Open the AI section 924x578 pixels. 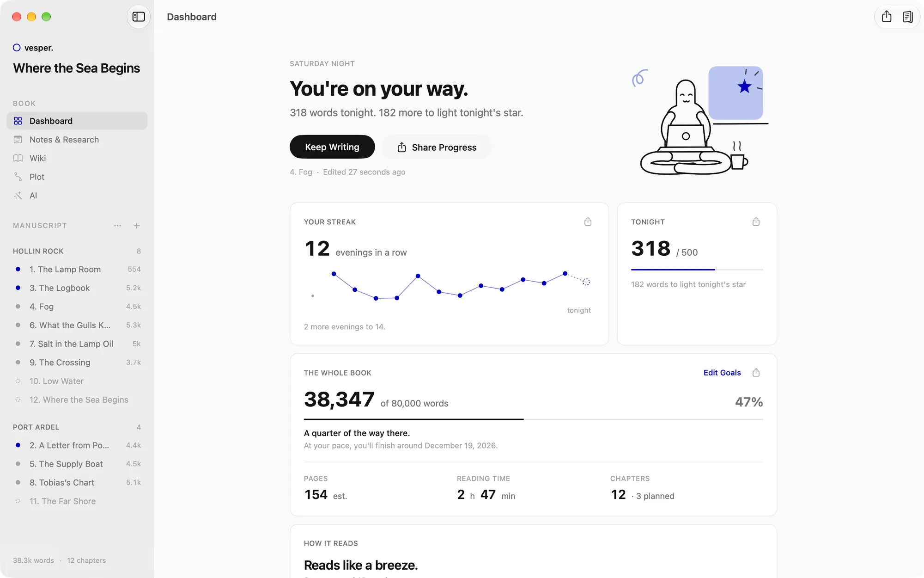pyautogui.click(x=77, y=196)
